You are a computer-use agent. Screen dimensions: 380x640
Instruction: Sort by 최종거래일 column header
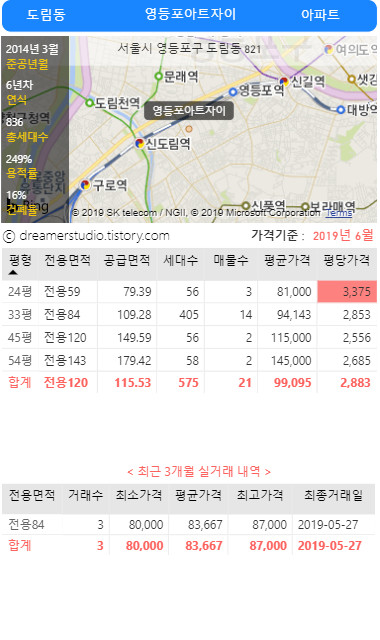(x=333, y=495)
